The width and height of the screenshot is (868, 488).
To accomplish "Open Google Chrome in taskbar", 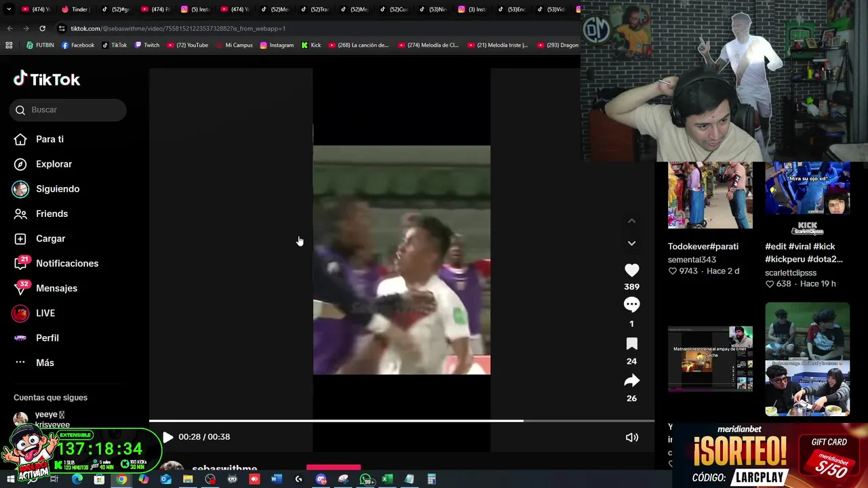I will pyautogui.click(x=121, y=479).
